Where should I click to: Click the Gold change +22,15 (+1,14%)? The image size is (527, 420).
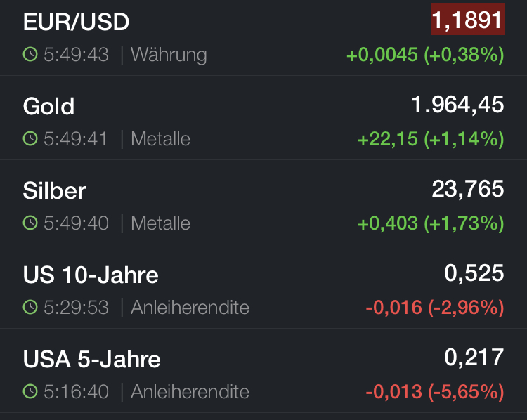431,139
